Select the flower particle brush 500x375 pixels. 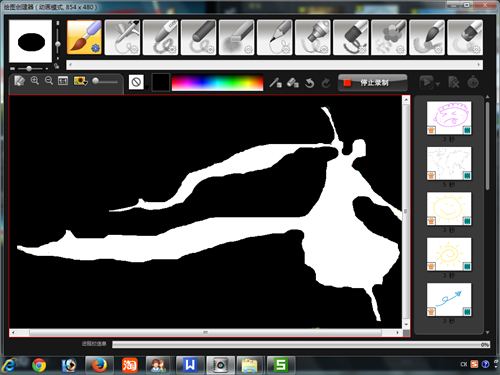(x=388, y=37)
